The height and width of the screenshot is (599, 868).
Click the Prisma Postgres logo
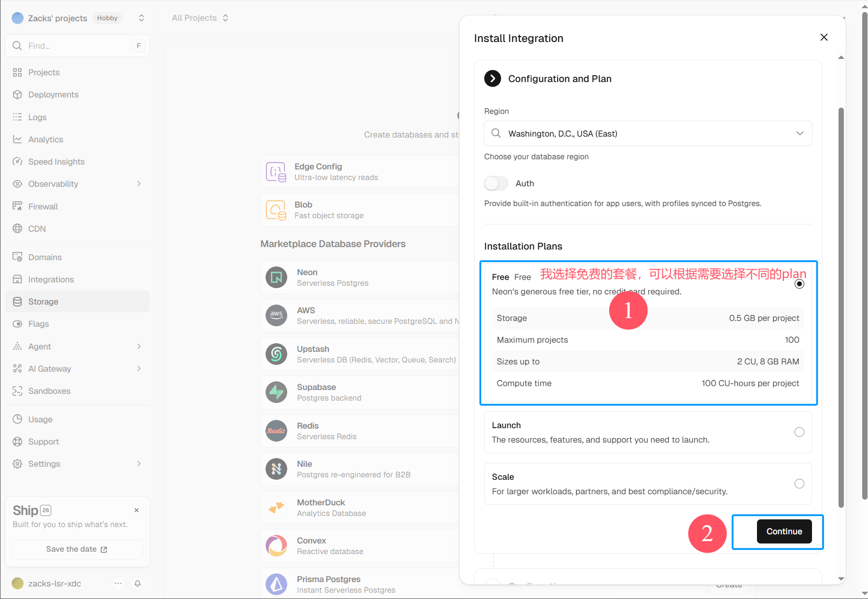coord(277,585)
